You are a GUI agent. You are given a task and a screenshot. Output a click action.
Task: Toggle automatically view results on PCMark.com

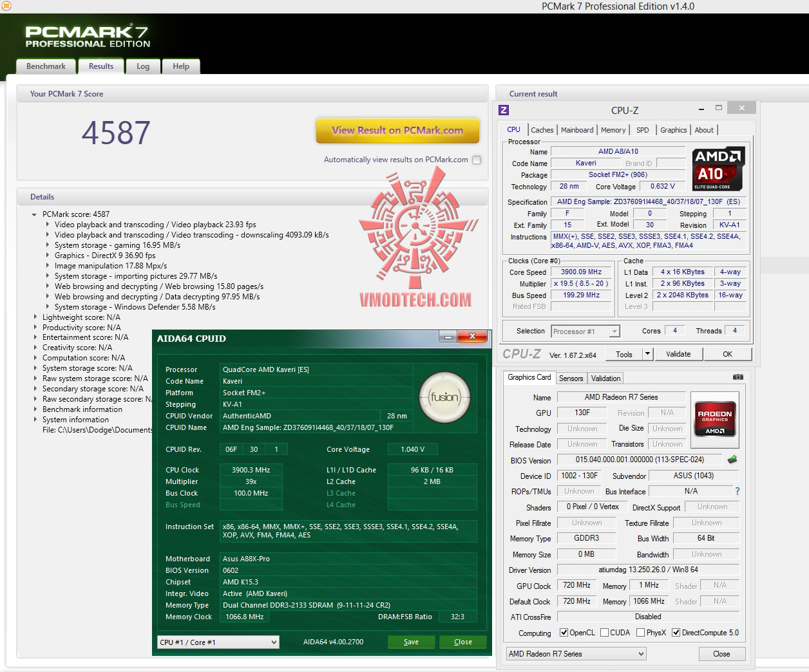pyautogui.click(x=477, y=160)
